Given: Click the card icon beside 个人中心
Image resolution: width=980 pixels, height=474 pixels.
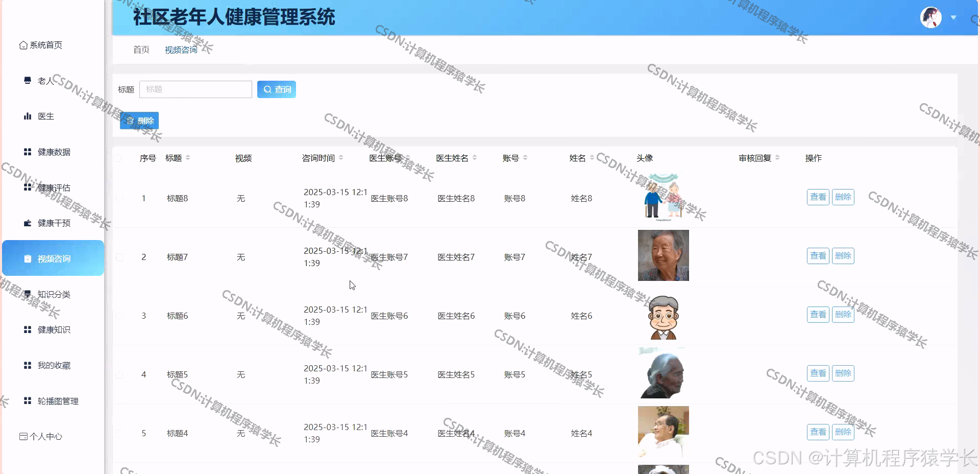Looking at the screenshot, I should [x=23, y=436].
